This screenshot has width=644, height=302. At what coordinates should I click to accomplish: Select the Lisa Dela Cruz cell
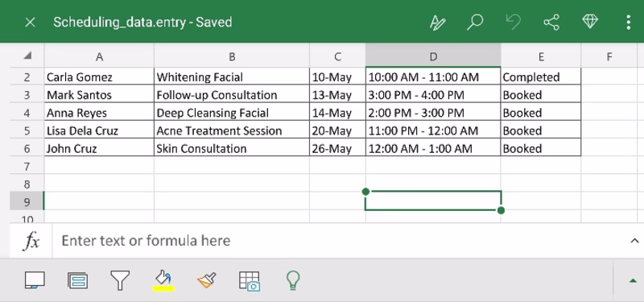pos(99,130)
